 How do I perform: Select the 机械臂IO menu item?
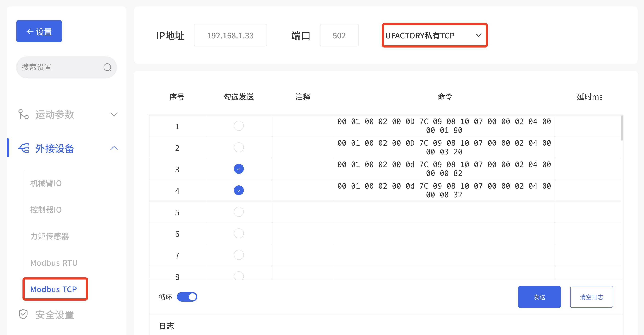click(46, 183)
